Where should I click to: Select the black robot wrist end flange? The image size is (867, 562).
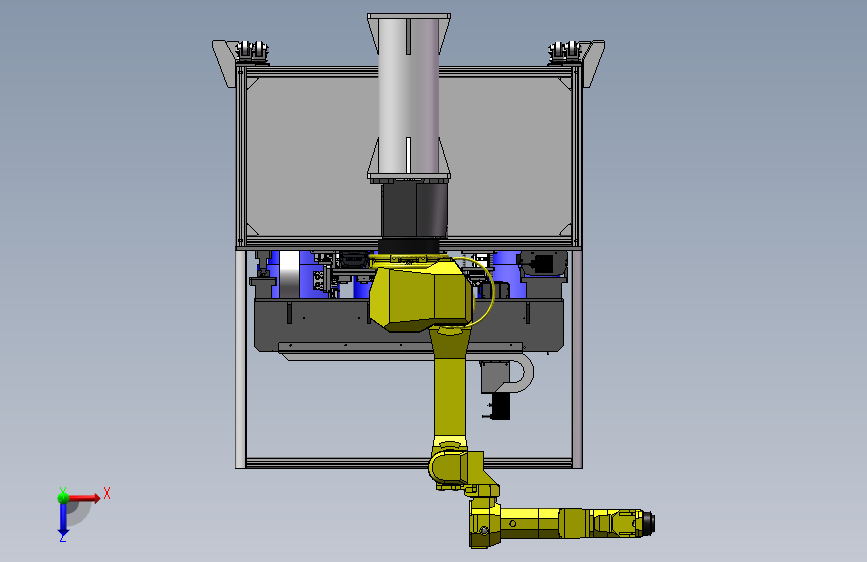[x=649, y=523]
